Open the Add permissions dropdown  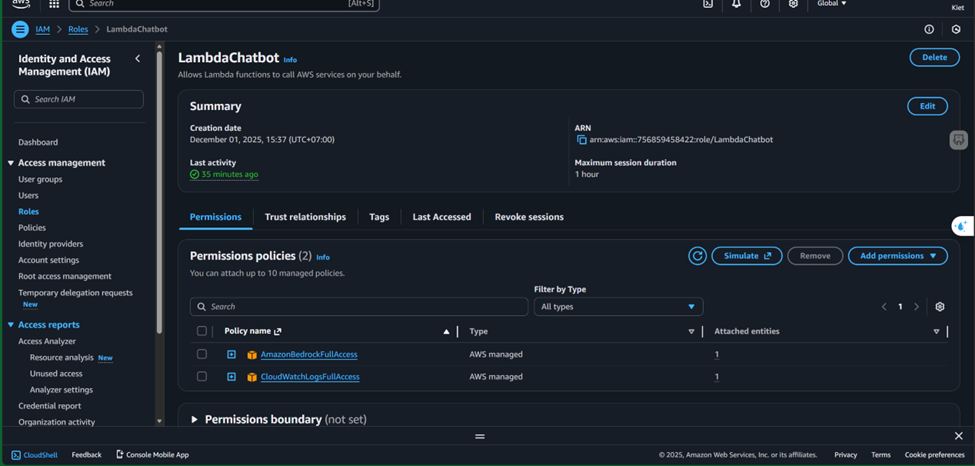click(x=897, y=256)
